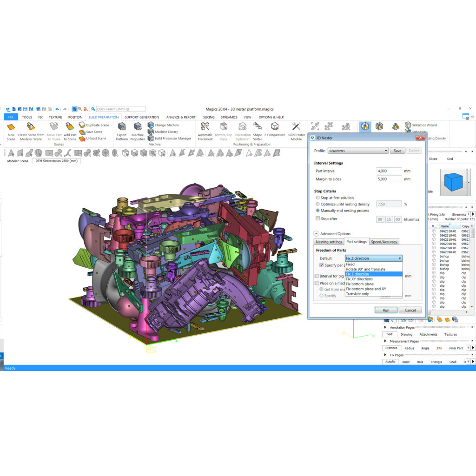Viewport: 476px width, 476px height.
Task: Select Manually end nesting process option
Action: [x=317, y=211]
